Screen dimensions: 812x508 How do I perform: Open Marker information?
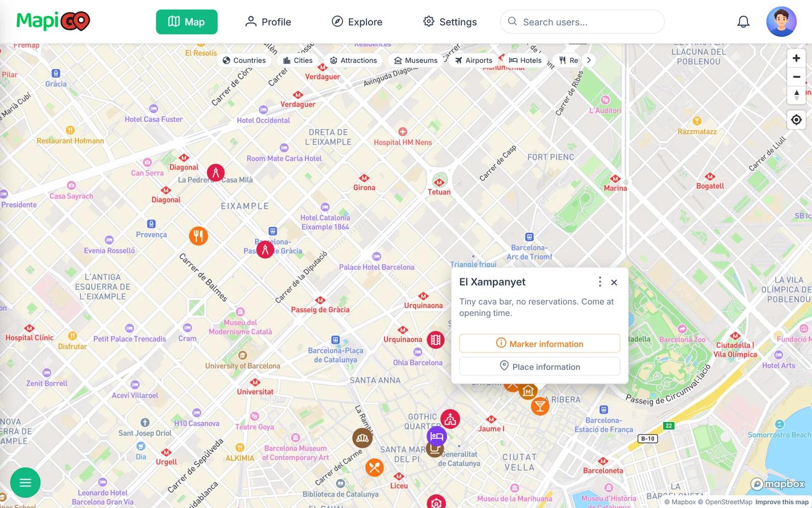tap(539, 343)
